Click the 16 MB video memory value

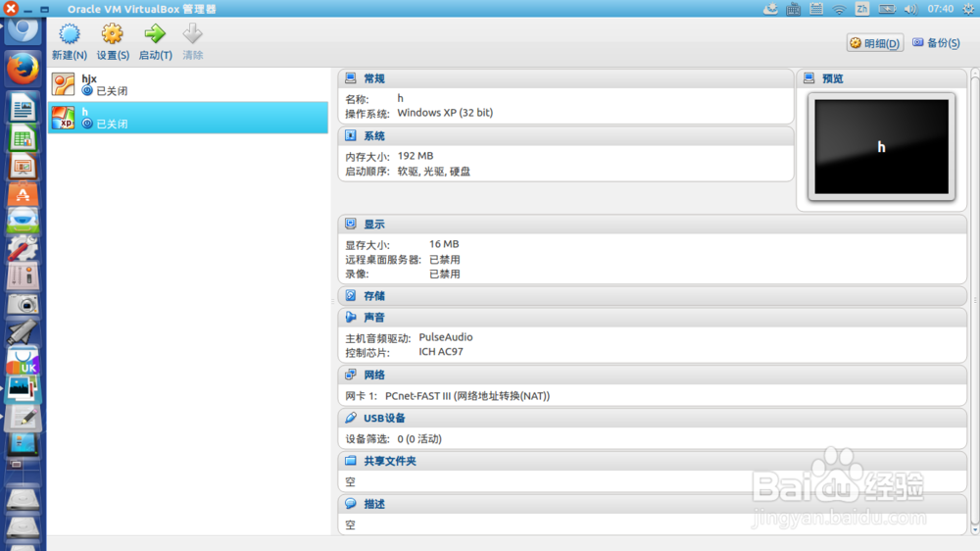tap(444, 244)
